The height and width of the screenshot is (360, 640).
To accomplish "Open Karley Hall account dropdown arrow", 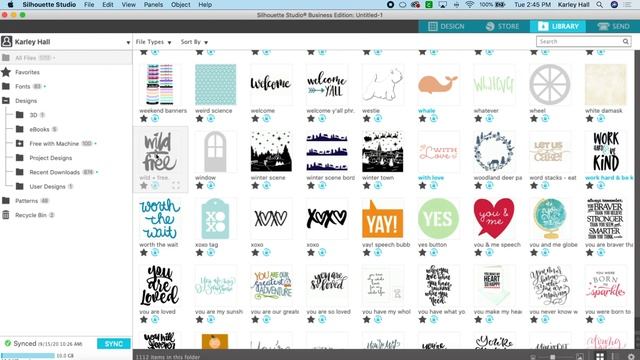I will pyautogui.click(x=128, y=42).
